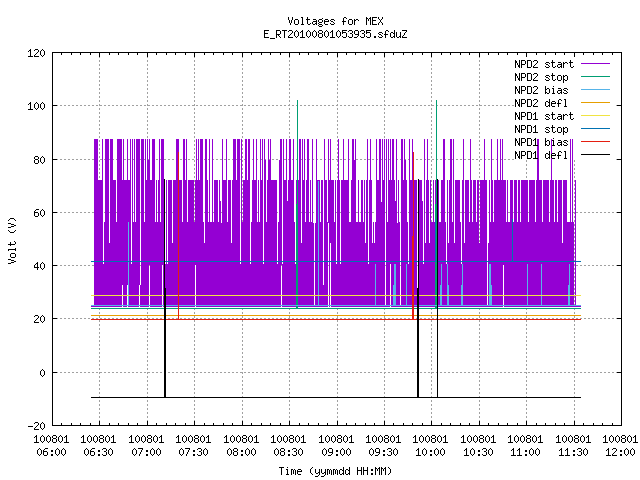
Task: Click the 08:00 time axis label
Action: (241, 453)
